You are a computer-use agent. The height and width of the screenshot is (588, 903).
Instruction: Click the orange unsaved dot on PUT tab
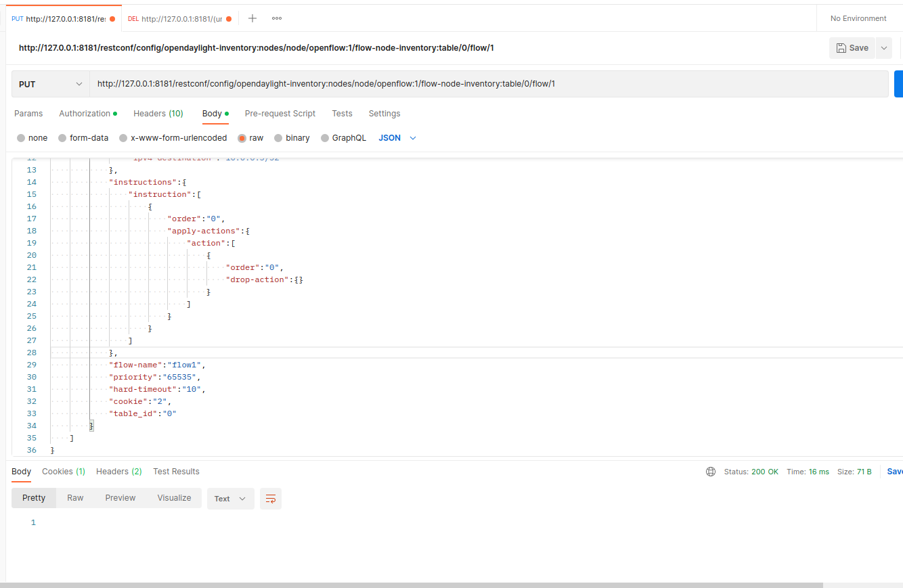[x=112, y=19]
